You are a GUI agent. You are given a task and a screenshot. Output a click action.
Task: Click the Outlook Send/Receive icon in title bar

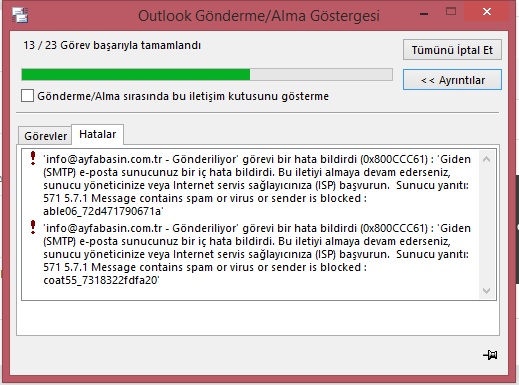pyautogui.click(x=20, y=15)
